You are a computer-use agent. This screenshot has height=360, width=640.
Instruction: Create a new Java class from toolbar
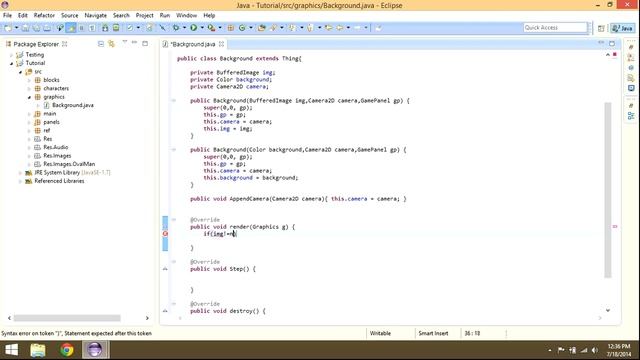pos(242,28)
